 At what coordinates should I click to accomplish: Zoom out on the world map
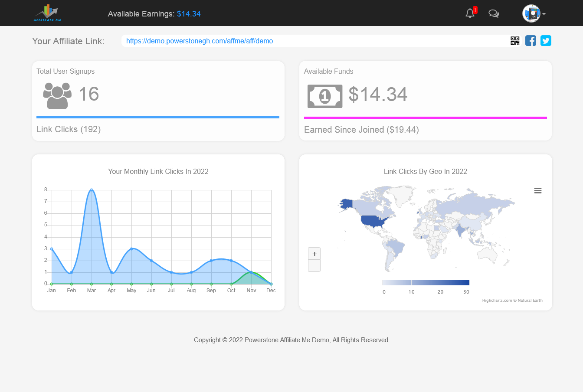pos(314,266)
